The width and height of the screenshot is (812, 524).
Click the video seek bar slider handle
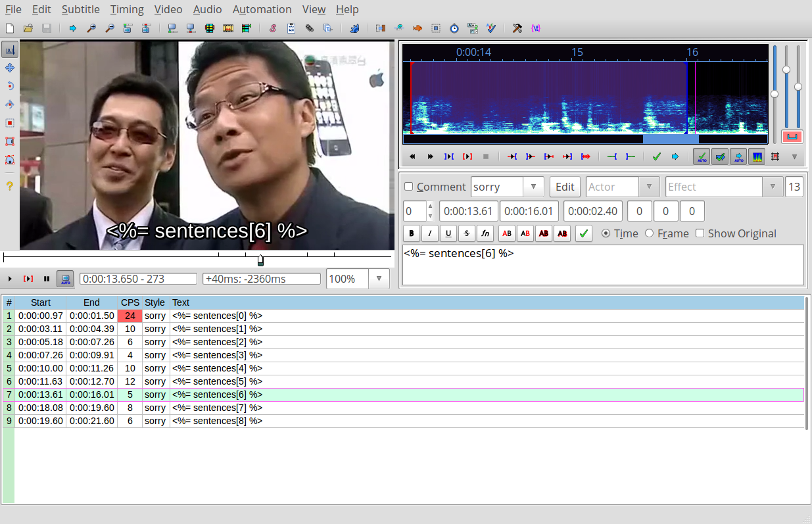(260, 260)
